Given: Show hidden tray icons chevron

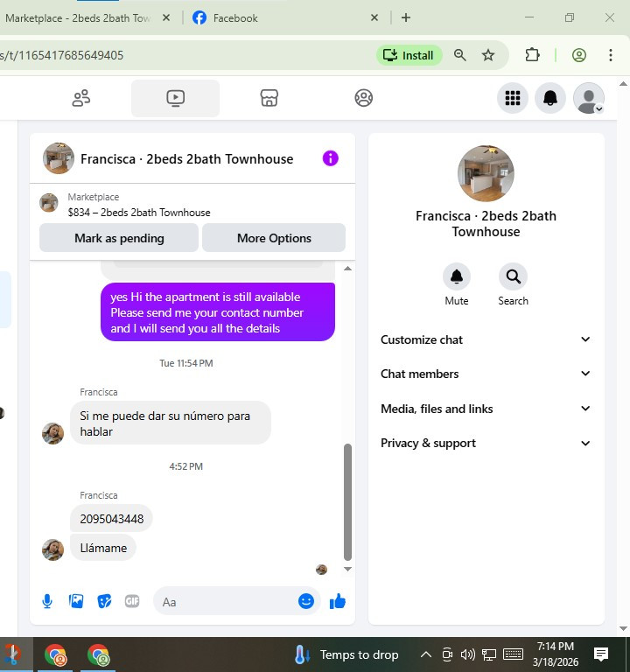Looking at the screenshot, I should tap(425, 654).
